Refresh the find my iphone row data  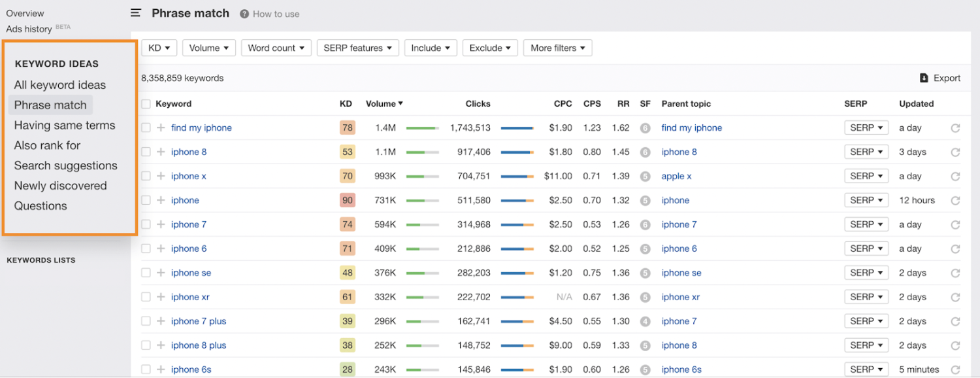tap(955, 128)
